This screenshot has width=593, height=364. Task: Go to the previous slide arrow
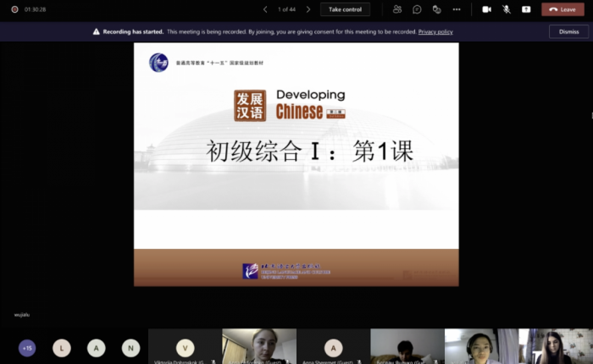[265, 9]
